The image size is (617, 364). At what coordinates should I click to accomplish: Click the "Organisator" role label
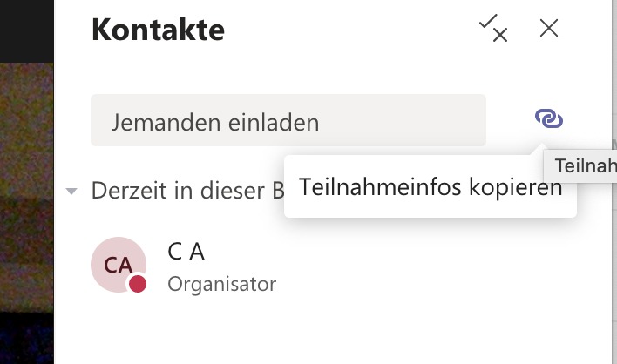pyautogui.click(x=221, y=284)
